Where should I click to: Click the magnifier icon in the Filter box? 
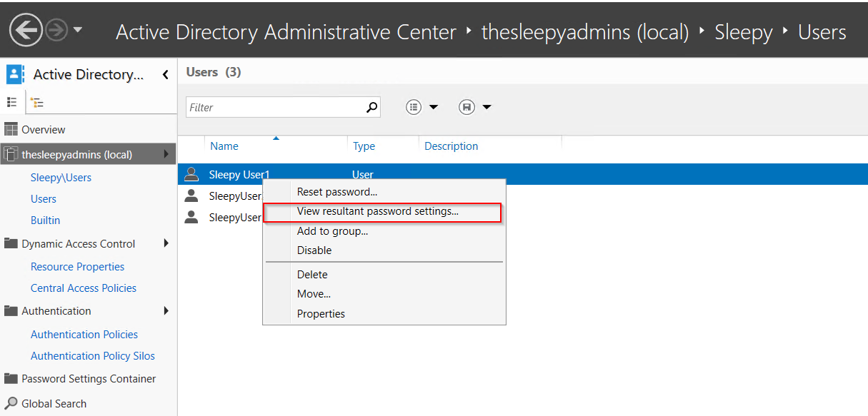[371, 106]
